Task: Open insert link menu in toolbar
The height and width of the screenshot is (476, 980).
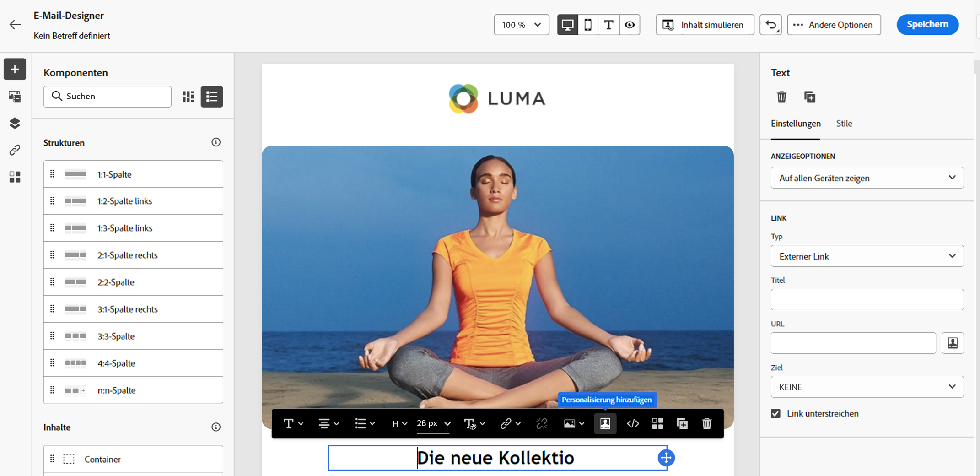Action: [510, 424]
